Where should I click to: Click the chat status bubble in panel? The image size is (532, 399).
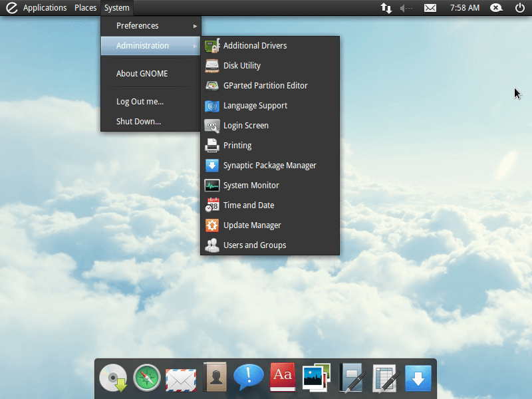point(496,8)
